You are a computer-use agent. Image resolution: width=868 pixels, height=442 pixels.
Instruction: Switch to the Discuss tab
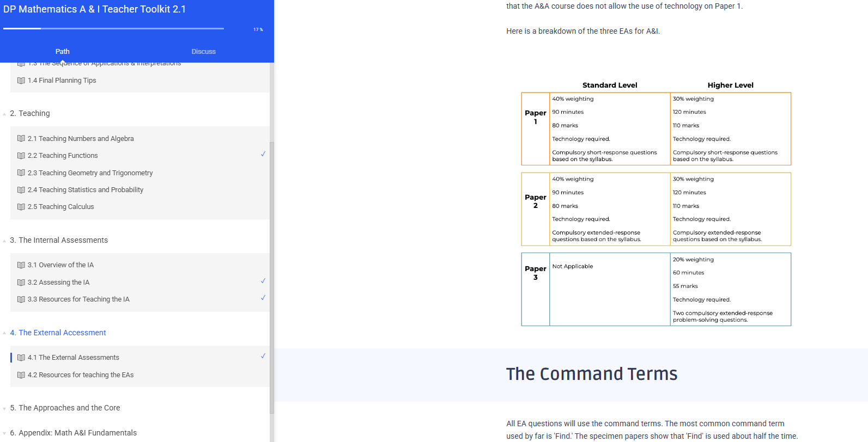pyautogui.click(x=203, y=52)
